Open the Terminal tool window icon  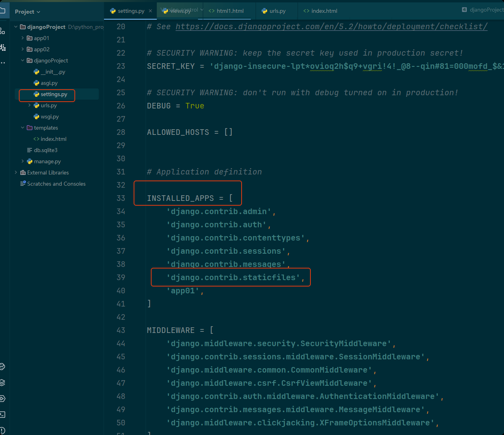tap(2, 415)
